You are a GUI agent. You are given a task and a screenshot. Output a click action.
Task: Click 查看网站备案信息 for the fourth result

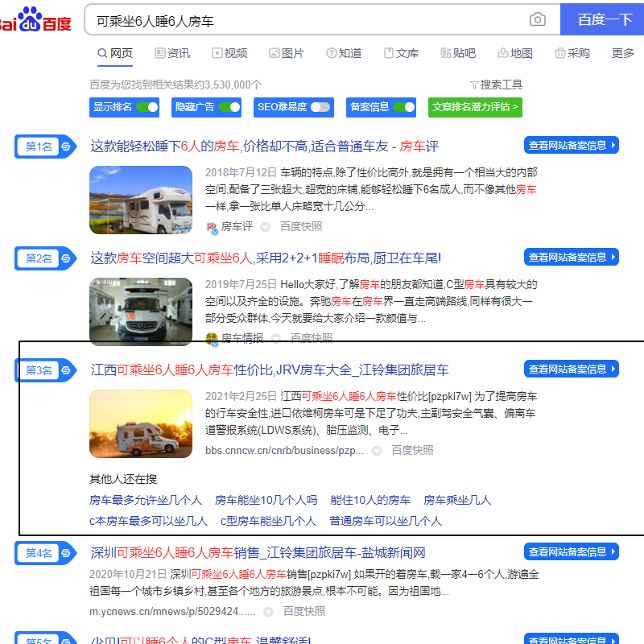pyautogui.click(x=572, y=552)
